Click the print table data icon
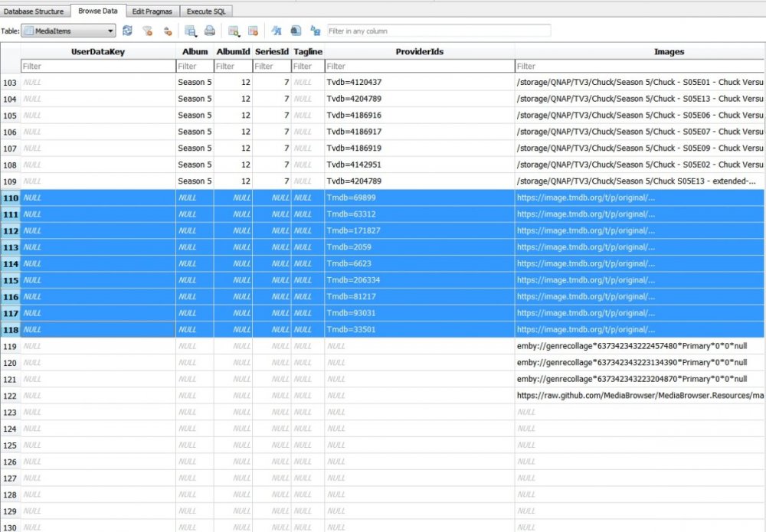Image resolution: width=766 pixels, height=532 pixels. (x=209, y=31)
